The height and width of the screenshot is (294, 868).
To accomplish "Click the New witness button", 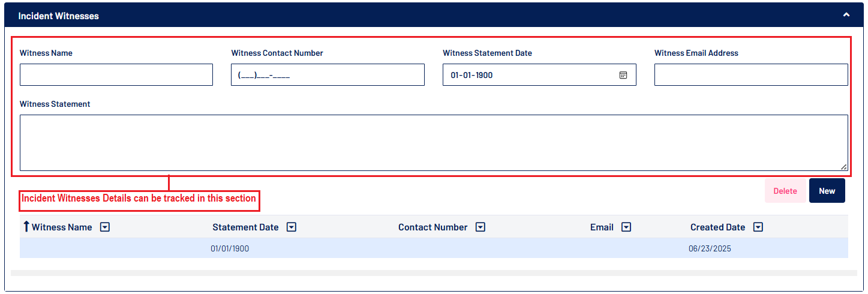I will tap(827, 191).
